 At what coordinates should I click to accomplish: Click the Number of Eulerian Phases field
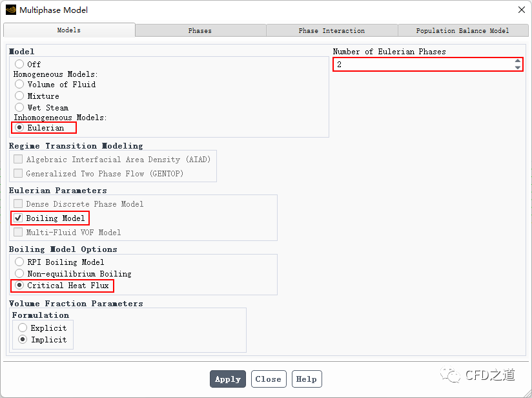coord(423,65)
